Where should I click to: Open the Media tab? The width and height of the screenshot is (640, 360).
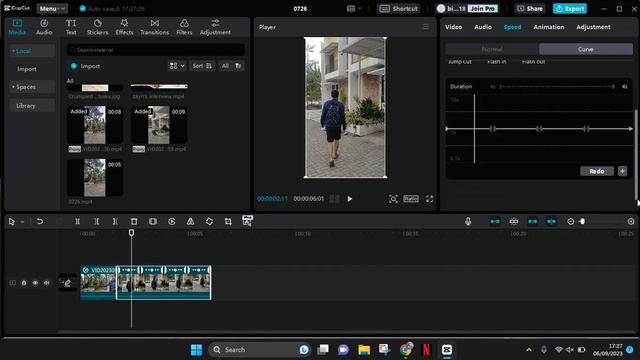(x=17, y=27)
